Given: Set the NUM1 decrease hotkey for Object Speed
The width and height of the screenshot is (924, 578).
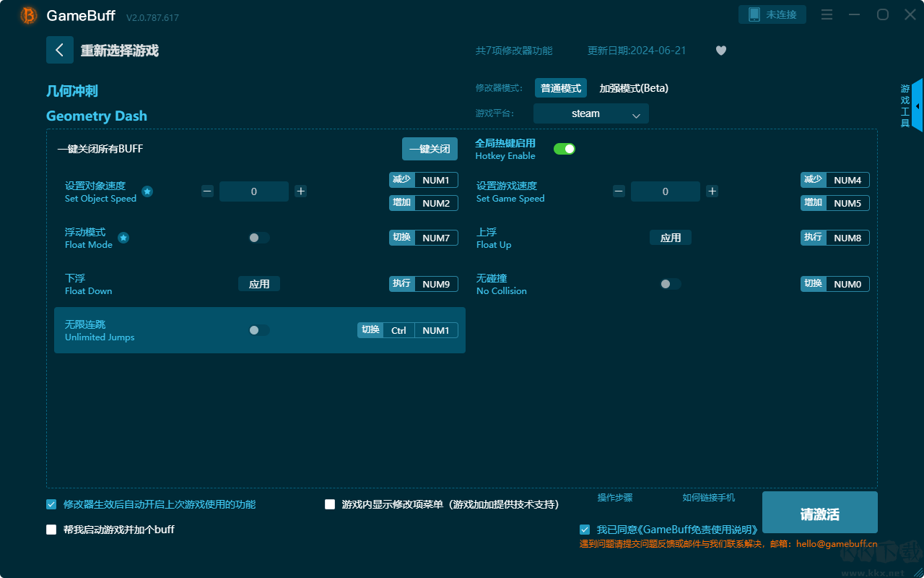Looking at the screenshot, I should 436,180.
